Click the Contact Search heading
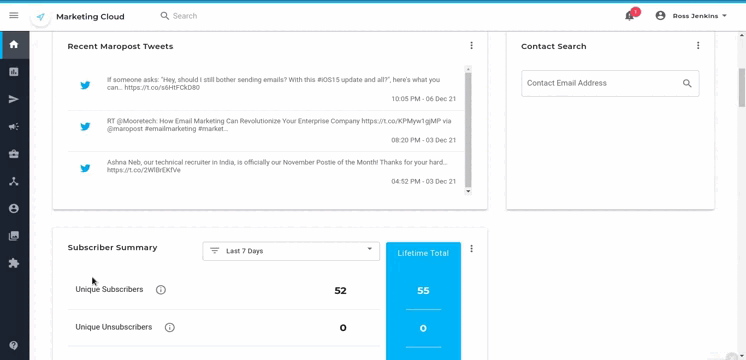The image size is (746, 360). tap(553, 46)
